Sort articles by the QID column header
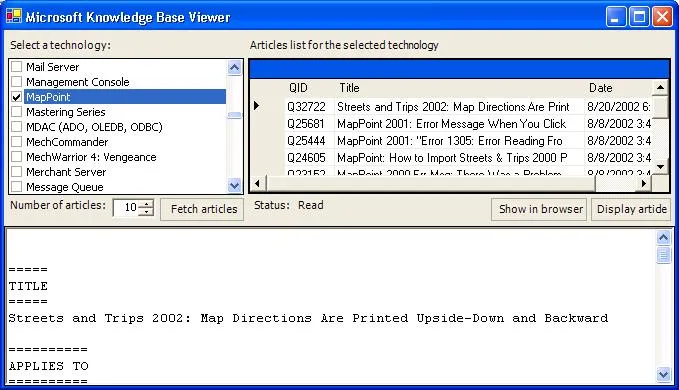 point(310,88)
